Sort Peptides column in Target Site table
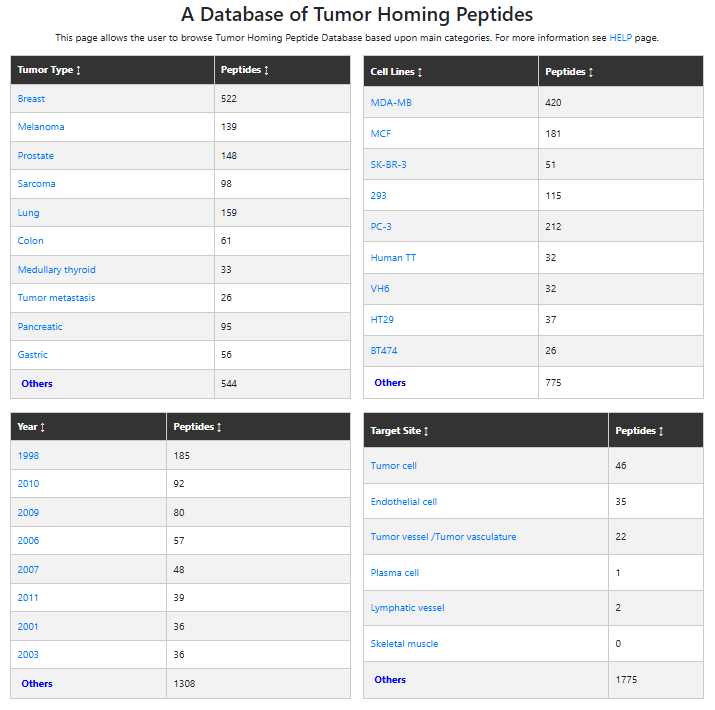Image resolution: width=715 pixels, height=710 pixels. [x=661, y=431]
